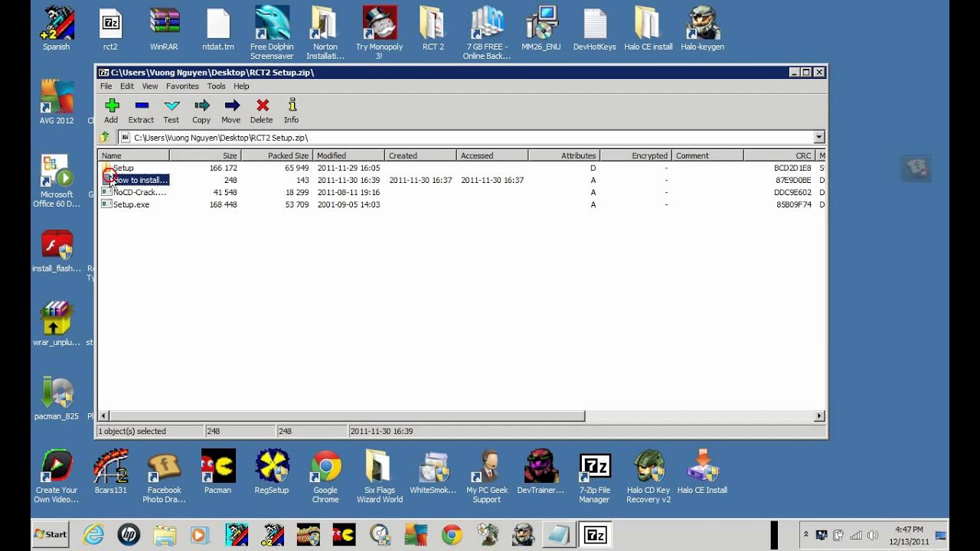Sort by the Name column header
Image resolution: width=980 pixels, height=551 pixels.
tap(134, 155)
